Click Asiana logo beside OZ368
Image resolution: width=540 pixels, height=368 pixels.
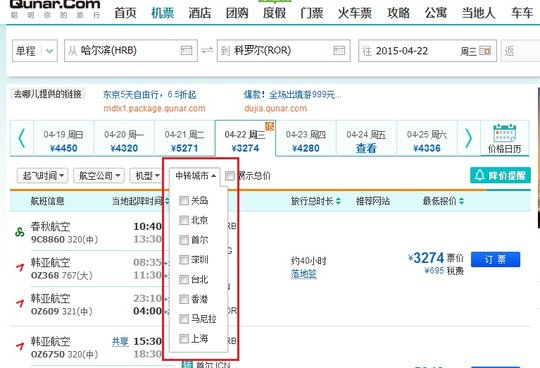pyautogui.click(x=20, y=267)
